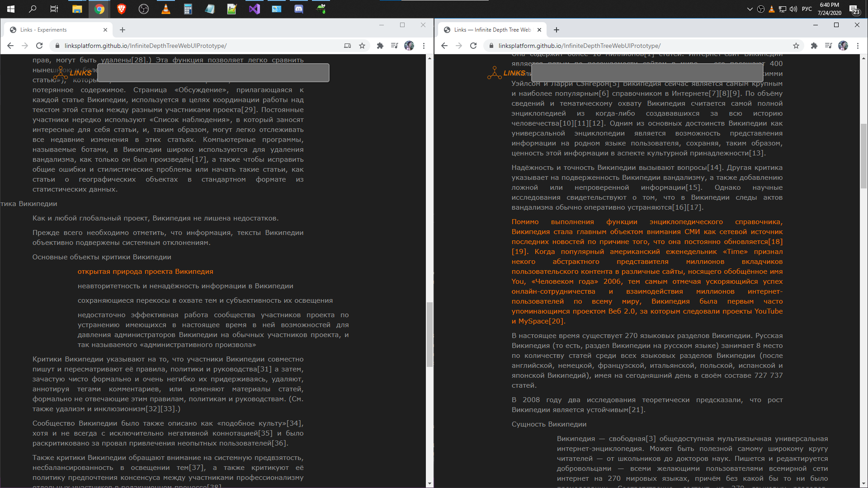
Task: Launch File Explorer from the taskbar
Action: pos(77,9)
